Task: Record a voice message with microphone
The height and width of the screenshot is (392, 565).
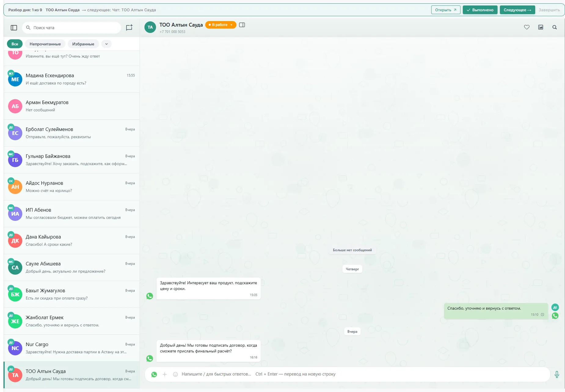Action: 556,374
